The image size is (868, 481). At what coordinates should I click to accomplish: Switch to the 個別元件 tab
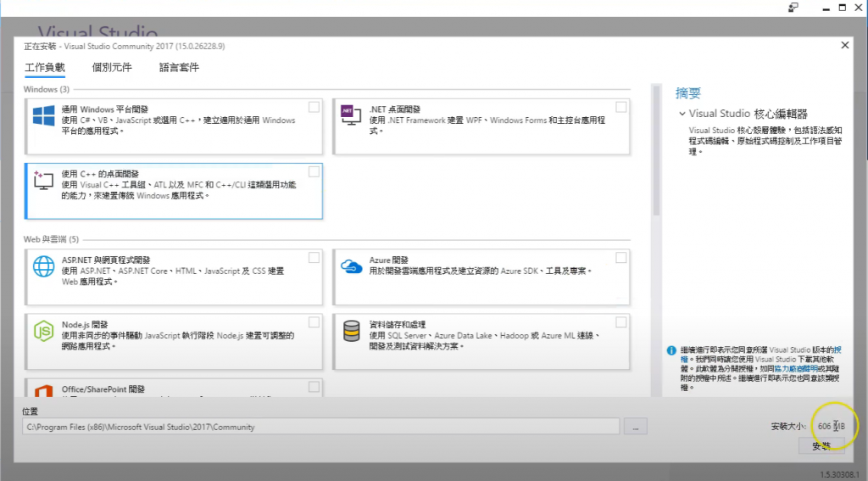(112, 68)
